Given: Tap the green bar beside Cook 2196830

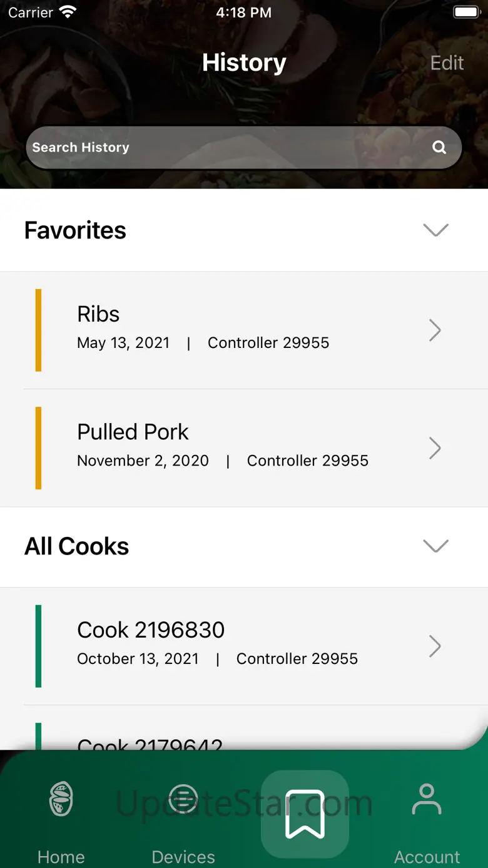Looking at the screenshot, I should click(x=39, y=646).
